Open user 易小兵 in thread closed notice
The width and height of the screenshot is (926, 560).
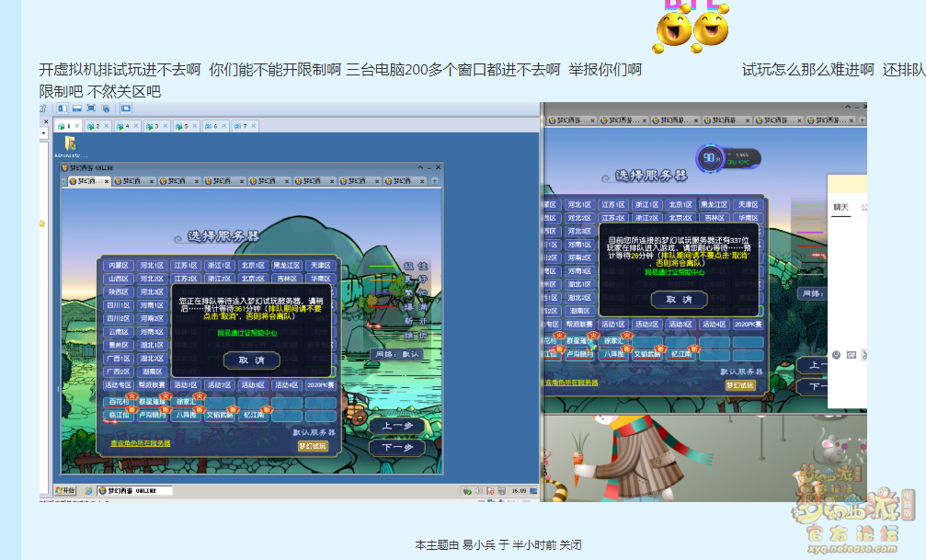tap(479, 544)
